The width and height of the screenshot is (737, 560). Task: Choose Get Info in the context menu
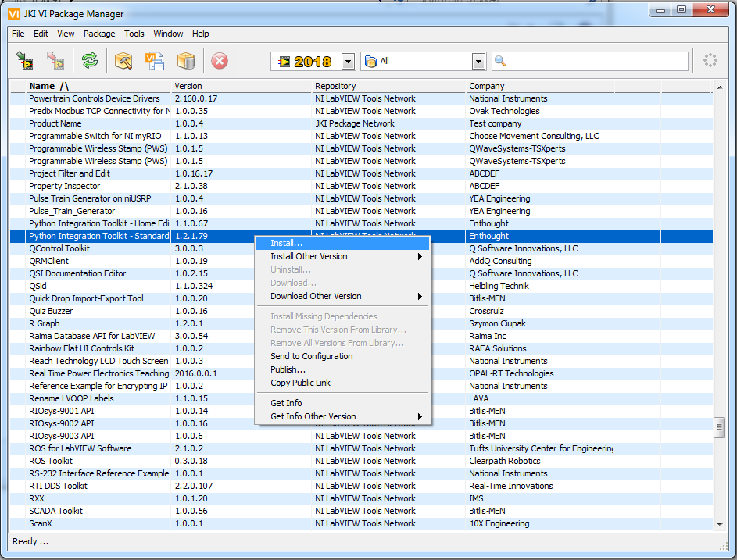click(342, 403)
